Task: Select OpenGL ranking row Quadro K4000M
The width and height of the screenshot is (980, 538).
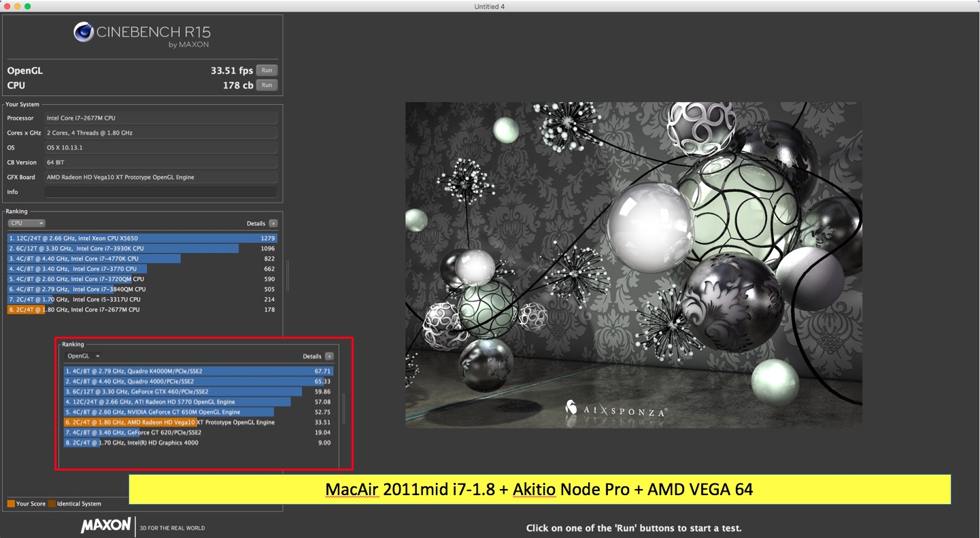Action: (x=199, y=371)
